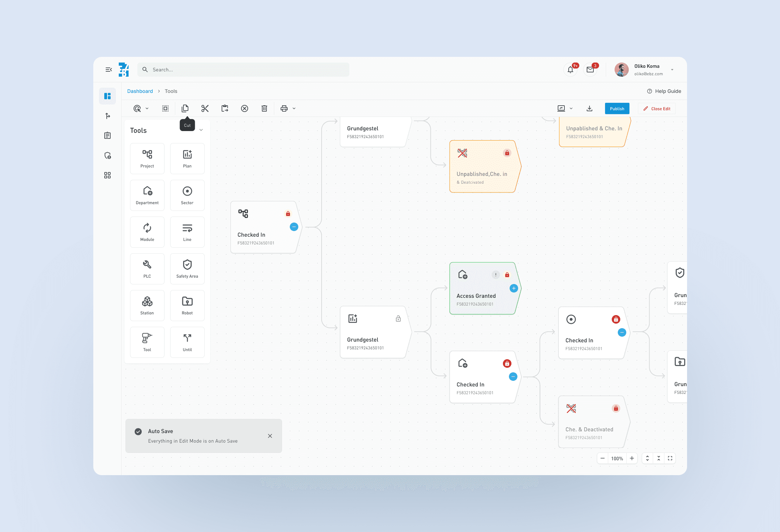Click the download icon
The height and width of the screenshot is (532, 780).
pyautogui.click(x=590, y=108)
